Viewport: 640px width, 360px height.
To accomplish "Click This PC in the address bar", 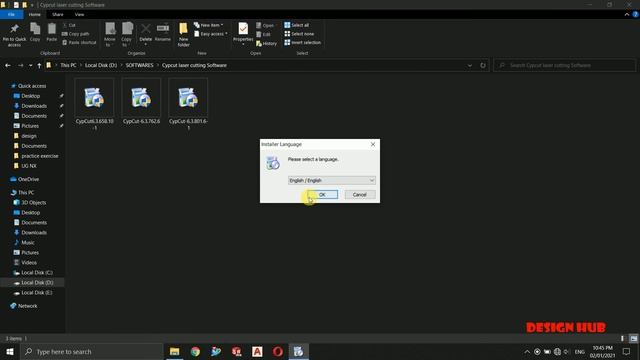I will tap(68, 65).
